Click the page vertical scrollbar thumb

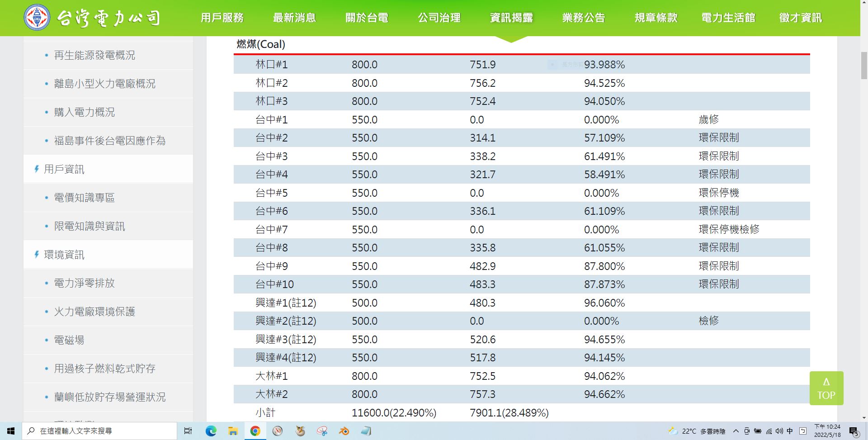click(864, 65)
